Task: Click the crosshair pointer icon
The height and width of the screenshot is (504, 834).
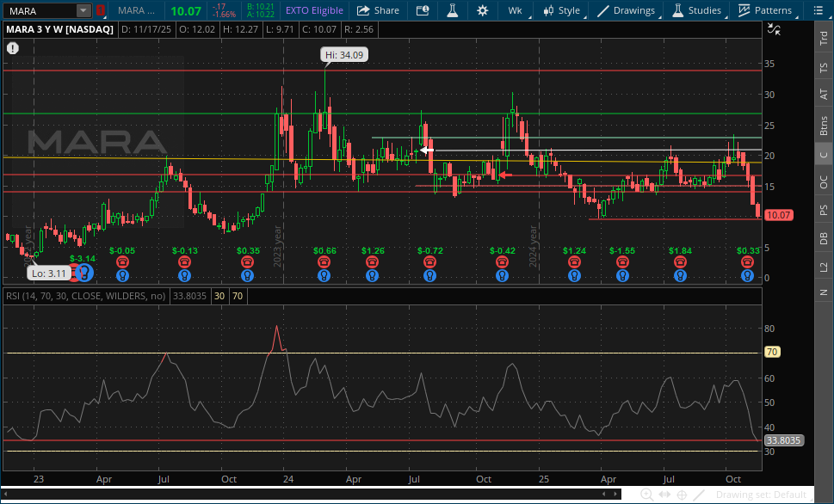Action: click(x=682, y=495)
